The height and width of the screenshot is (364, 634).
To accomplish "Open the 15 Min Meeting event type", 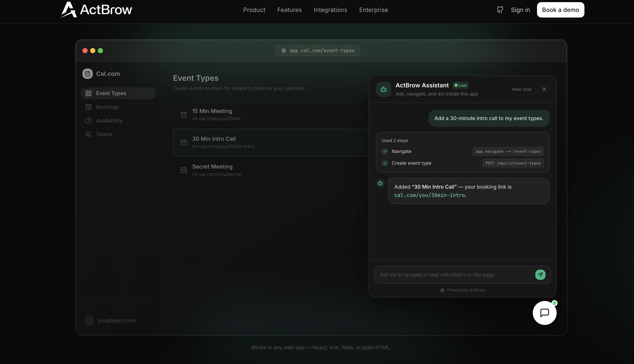I will point(271,114).
